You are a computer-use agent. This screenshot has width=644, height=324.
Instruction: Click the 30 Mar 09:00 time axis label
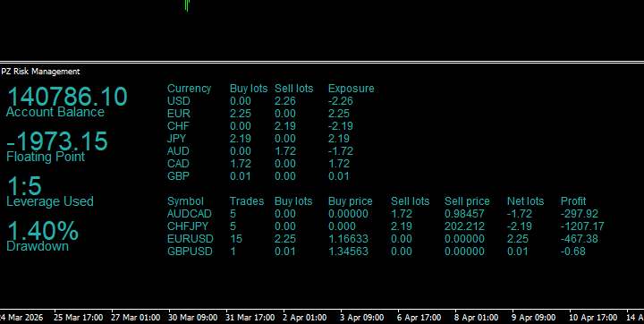pyautogui.click(x=193, y=318)
